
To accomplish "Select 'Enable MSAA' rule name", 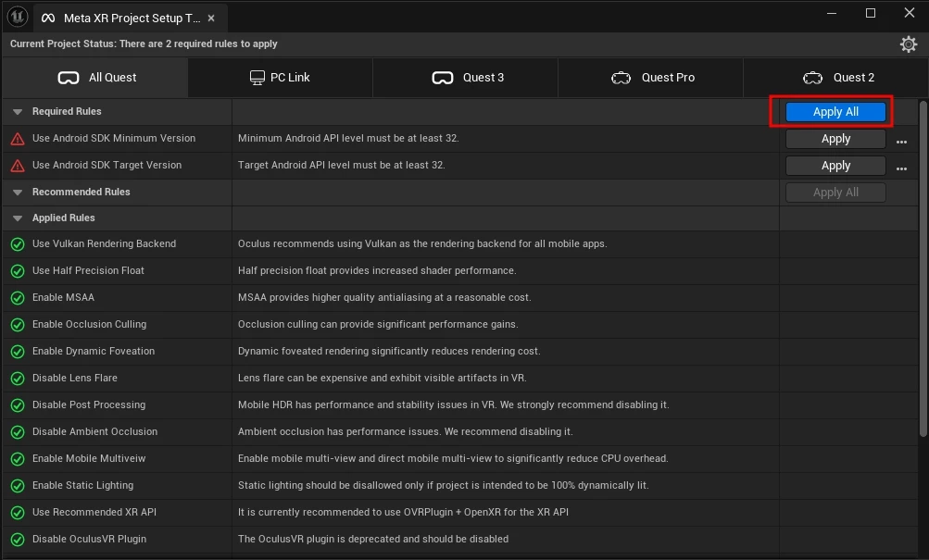I will pyautogui.click(x=63, y=297).
